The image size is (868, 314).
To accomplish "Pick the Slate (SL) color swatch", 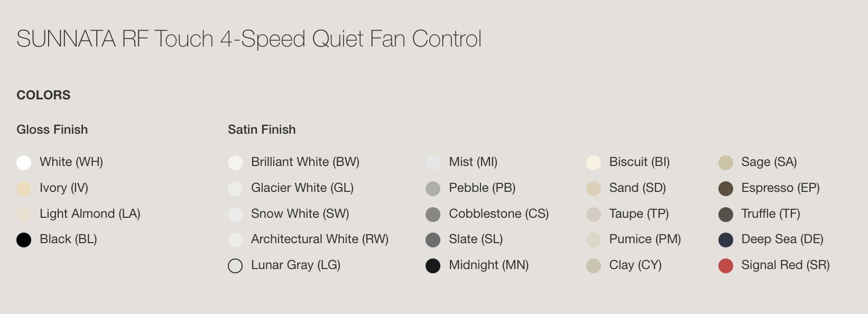I will tap(433, 240).
